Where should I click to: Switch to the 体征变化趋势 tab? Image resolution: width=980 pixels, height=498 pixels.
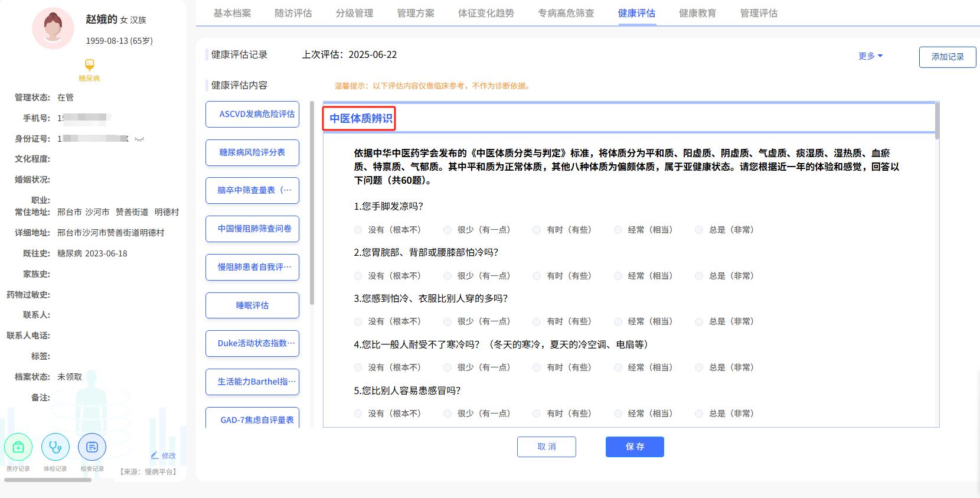[x=486, y=13]
